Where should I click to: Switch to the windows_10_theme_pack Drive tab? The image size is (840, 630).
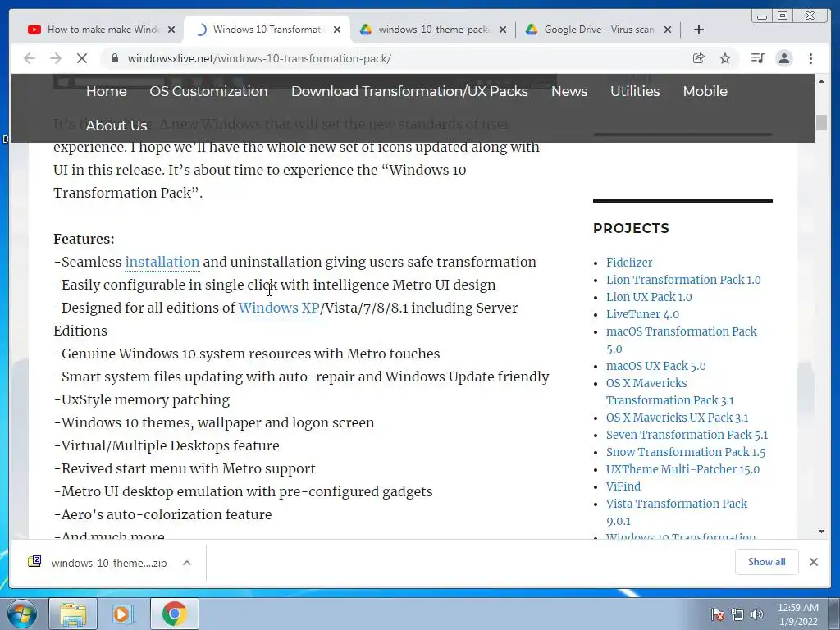(x=433, y=30)
